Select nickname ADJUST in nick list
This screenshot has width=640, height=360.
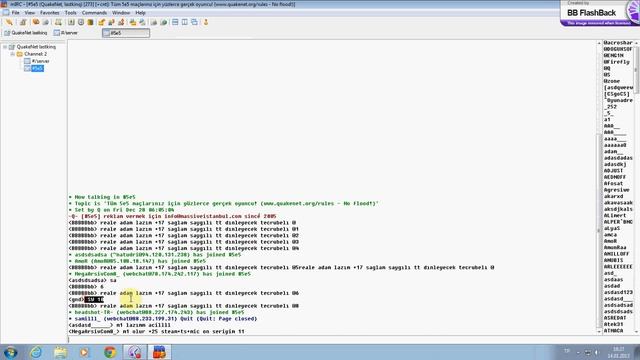613,171
